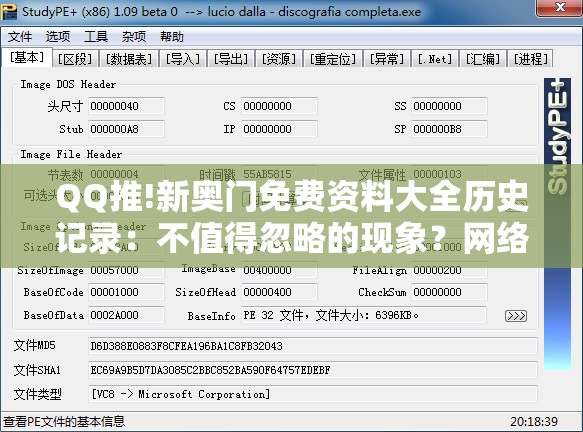The width and height of the screenshot is (583, 432).
Task: Select the ImageBase field 00400000
Action: (x=280, y=270)
